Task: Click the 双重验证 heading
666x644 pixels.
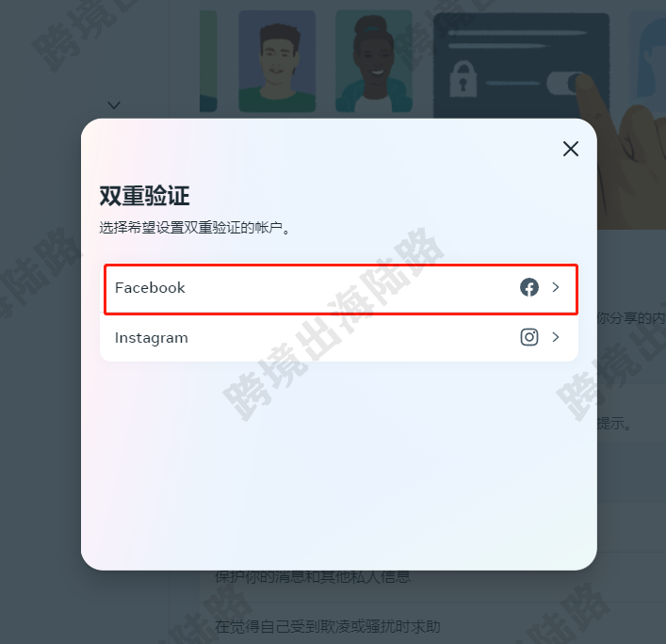Action: pyautogui.click(x=144, y=196)
